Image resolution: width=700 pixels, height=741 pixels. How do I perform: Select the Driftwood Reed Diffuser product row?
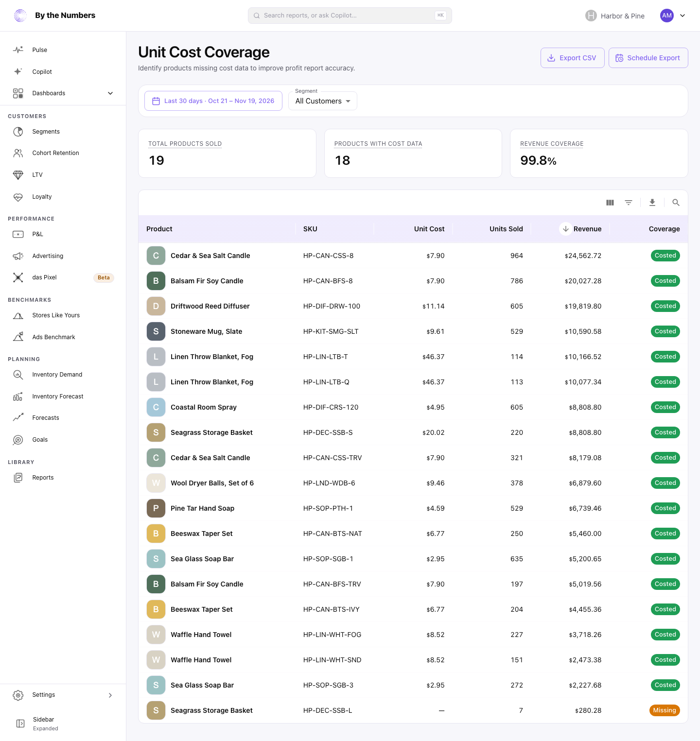pos(413,306)
